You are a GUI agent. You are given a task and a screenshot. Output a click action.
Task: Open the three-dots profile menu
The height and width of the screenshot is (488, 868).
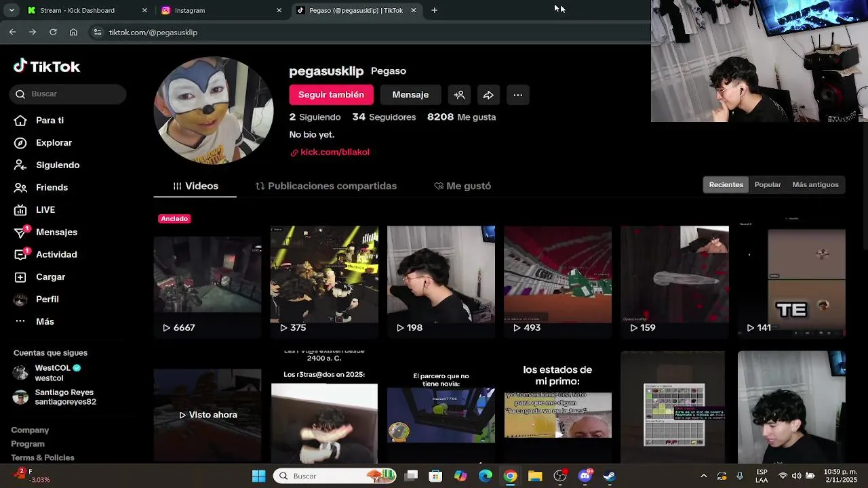pyautogui.click(x=518, y=95)
